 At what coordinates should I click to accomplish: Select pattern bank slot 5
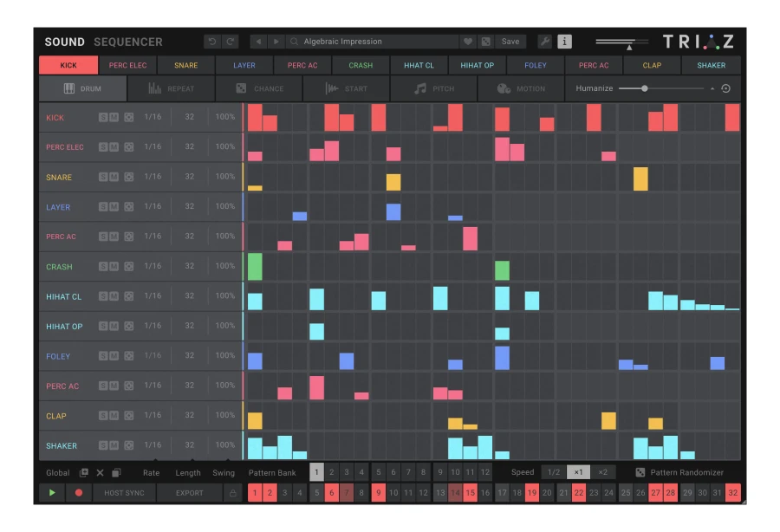tap(379, 472)
